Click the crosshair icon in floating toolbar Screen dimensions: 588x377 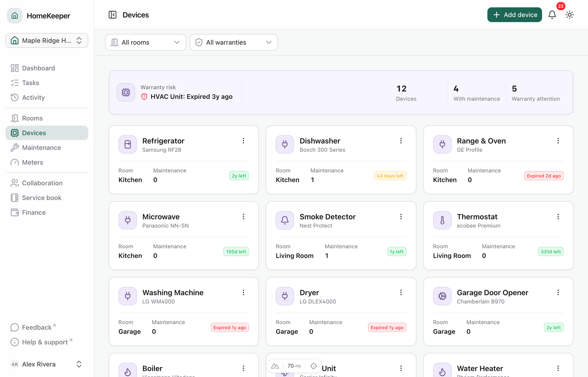[x=314, y=366]
